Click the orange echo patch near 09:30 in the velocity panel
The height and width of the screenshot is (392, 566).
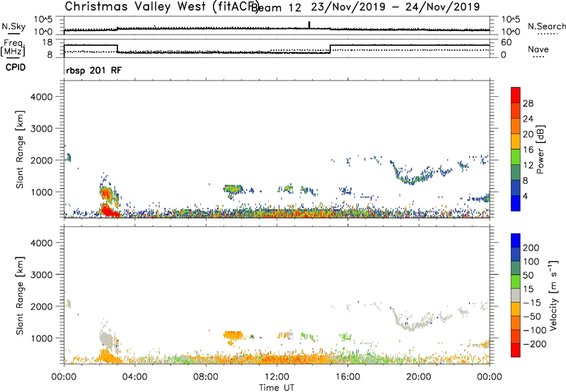(233, 335)
